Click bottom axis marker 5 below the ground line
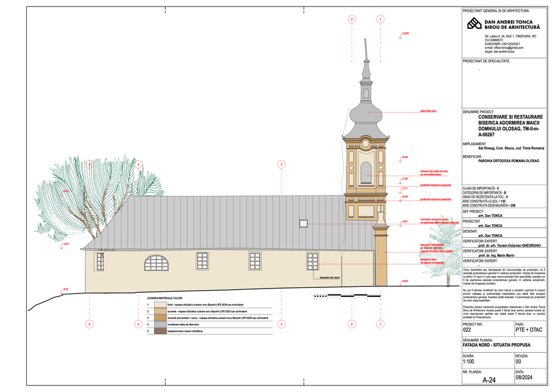The height and width of the screenshot is (392, 554). click(x=90, y=324)
